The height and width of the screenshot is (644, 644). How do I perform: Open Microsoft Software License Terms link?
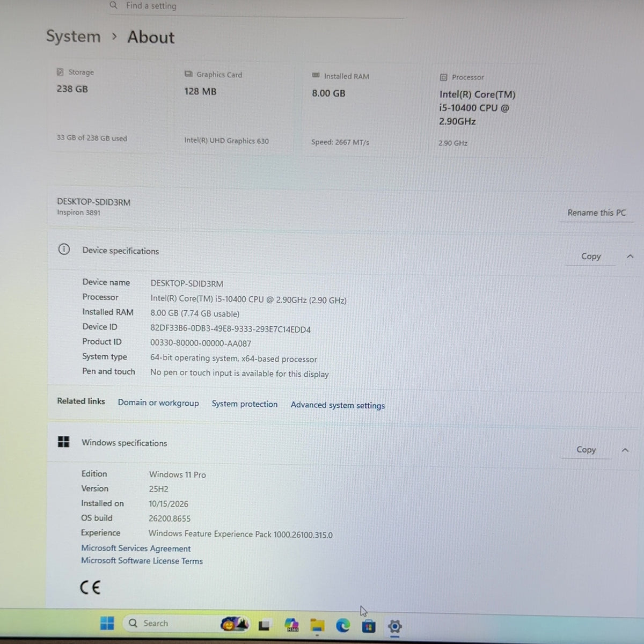tap(142, 561)
